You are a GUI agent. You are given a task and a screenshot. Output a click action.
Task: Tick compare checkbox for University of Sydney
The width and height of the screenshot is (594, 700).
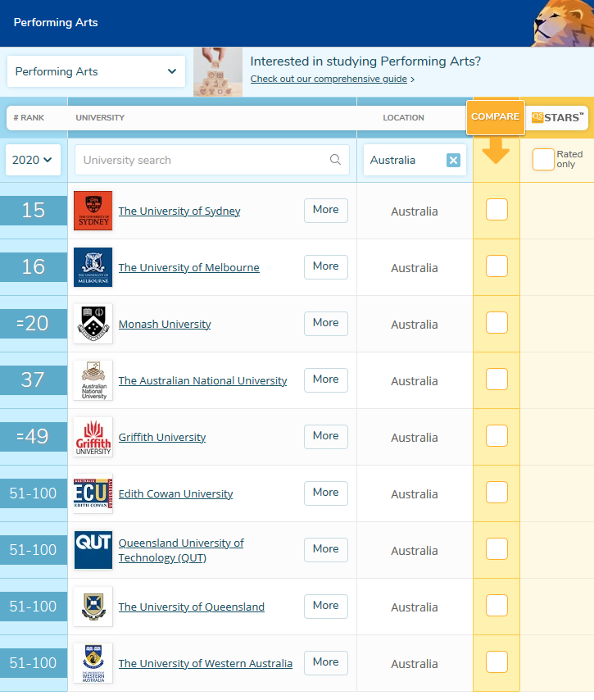coord(497,209)
